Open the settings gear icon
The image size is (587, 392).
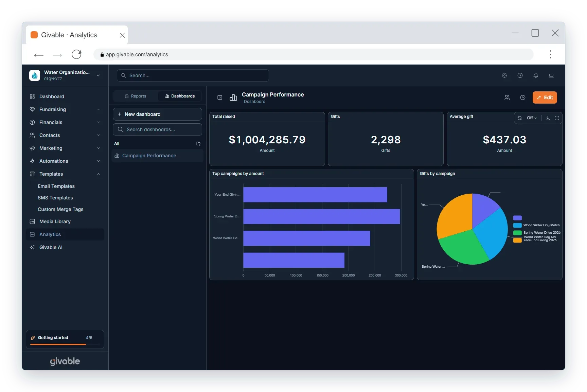[504, 75]
